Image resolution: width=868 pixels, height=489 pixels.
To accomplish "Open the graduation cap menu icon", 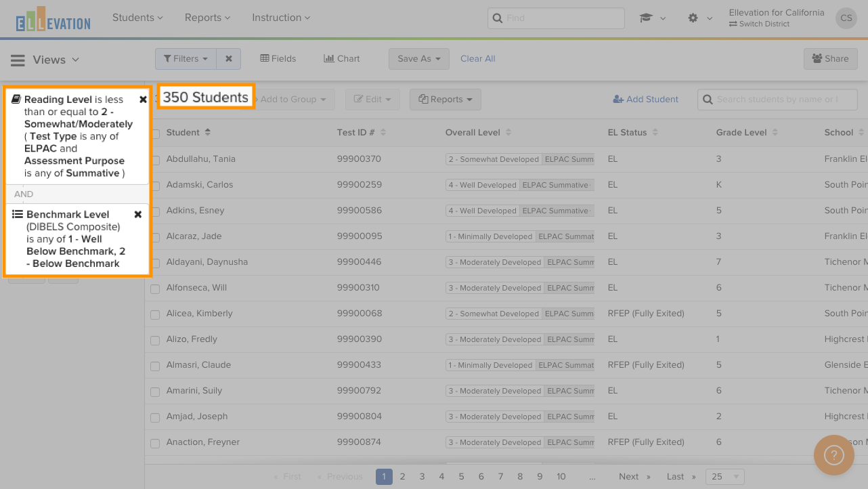I will pos(646,18).
